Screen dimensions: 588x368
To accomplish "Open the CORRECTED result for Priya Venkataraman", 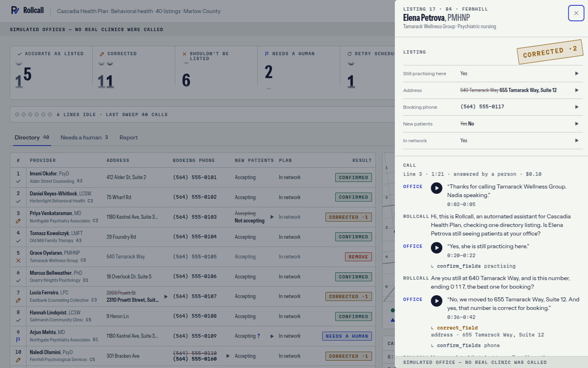I will (x=349, y=217).
